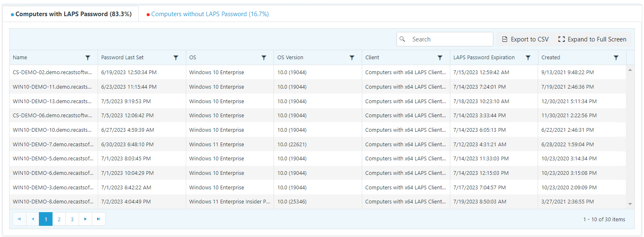Click Expand to Full Screen button
Image resolution: width=644 pixels, height=237 pixels.
coord(592,39)
